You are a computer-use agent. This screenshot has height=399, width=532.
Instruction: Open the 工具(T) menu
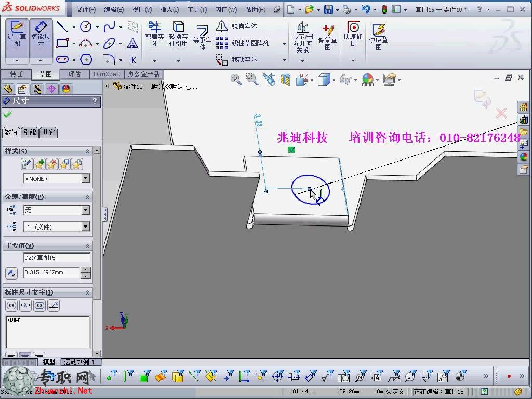[x=197, y=10]
